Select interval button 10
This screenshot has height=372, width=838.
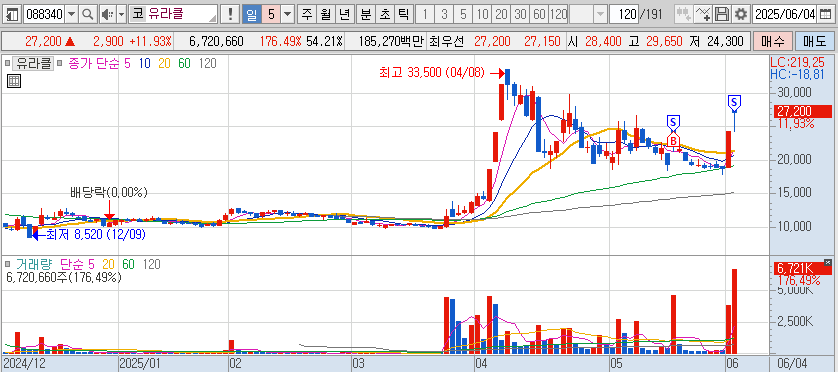point(482,14)
